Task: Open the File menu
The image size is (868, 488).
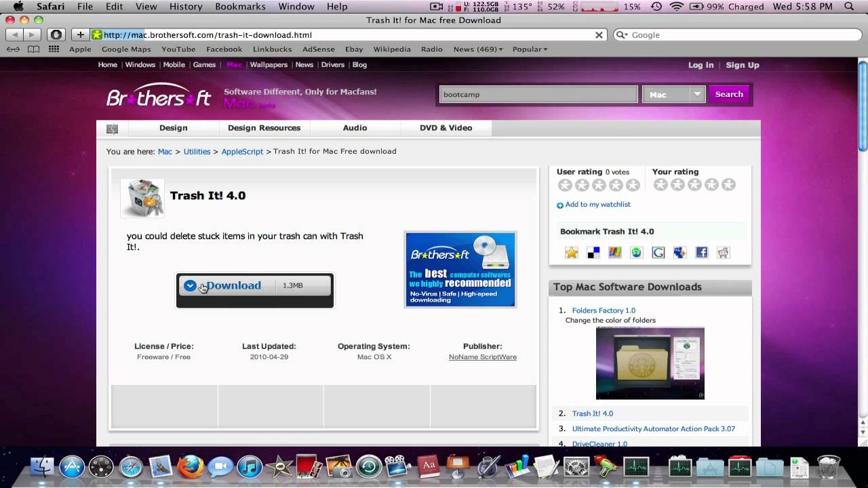Action: click(x=85, y=6)
